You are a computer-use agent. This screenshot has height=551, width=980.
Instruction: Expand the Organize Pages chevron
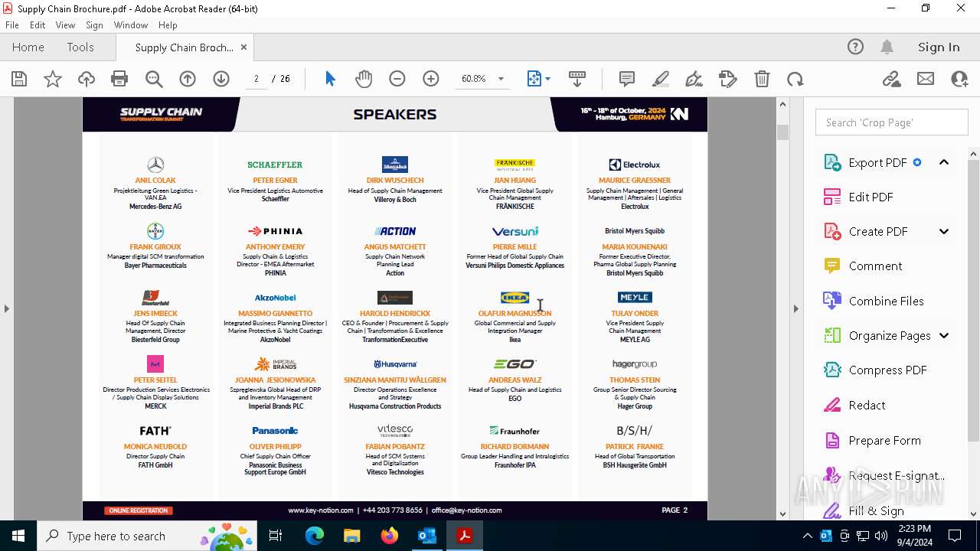pos(944,335)
